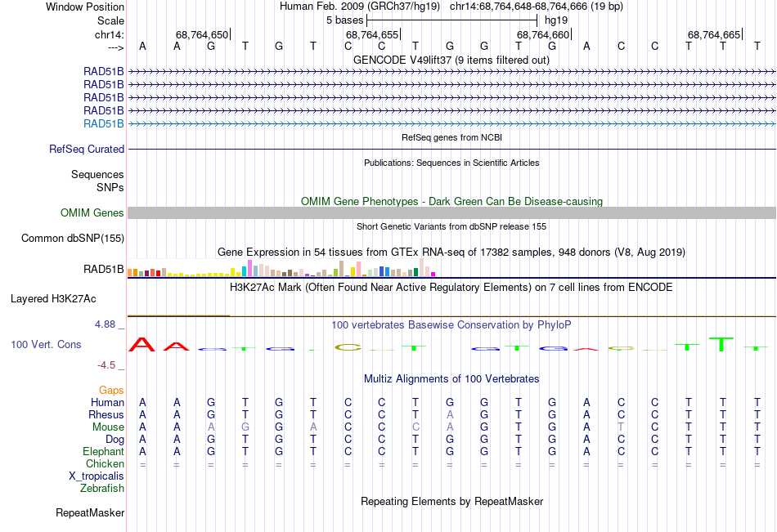Viewport: 777px width, 532px height.
Task: Click the GTEx tissue expression bar chart
Action: click(281, 267)
